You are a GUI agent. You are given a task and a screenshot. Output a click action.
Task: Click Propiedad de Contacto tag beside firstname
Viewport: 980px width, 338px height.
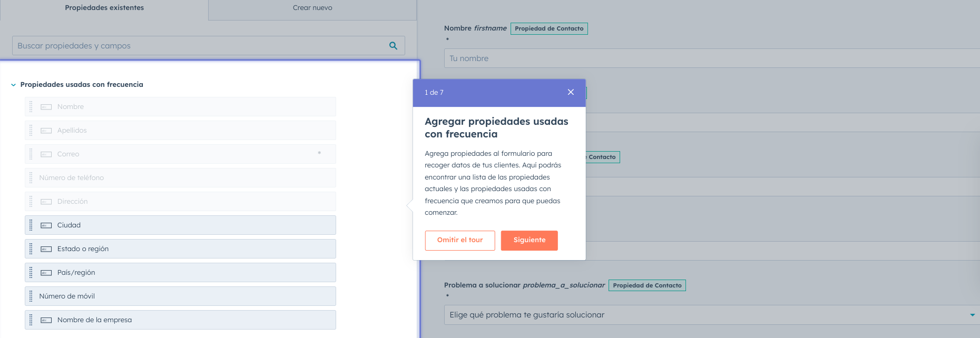click(549, 28)
